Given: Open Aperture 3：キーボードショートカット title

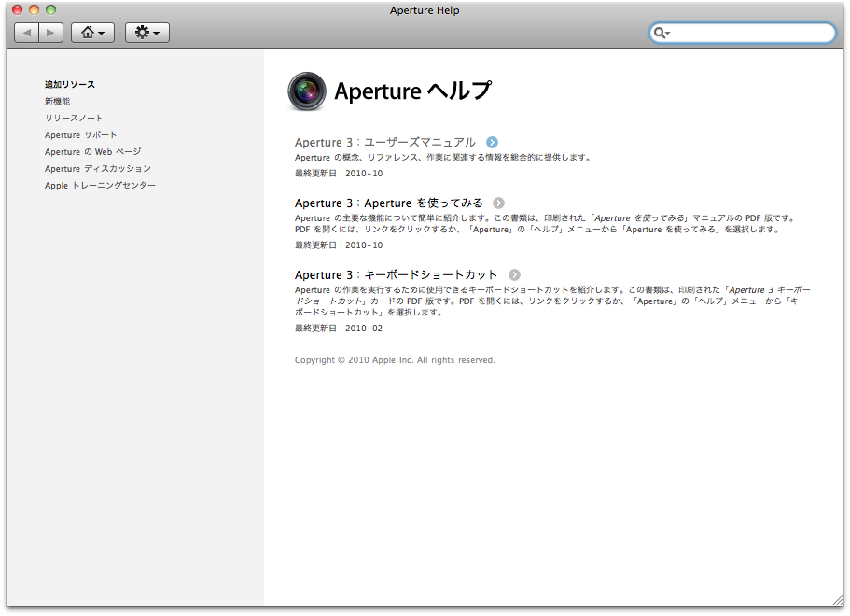Looking at the screenshot, I should tap(397, 275).
